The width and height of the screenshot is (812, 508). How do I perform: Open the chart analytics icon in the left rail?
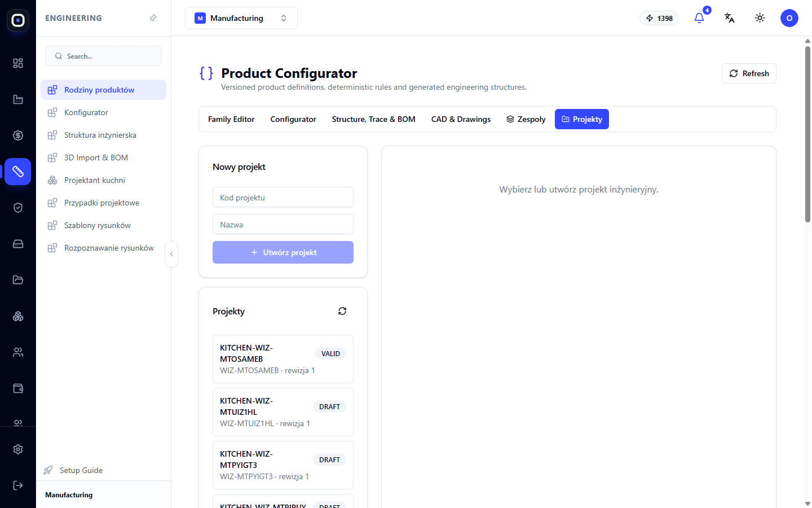coord(18,99)
